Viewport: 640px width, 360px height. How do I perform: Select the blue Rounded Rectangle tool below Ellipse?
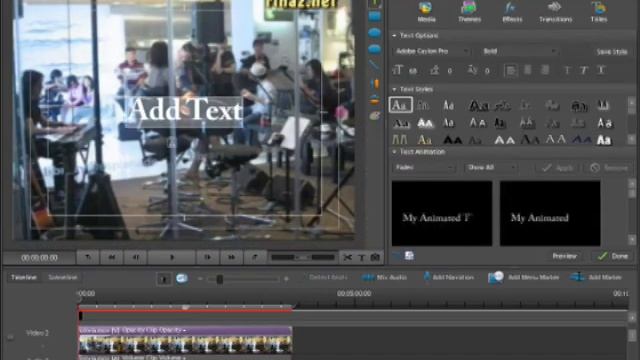(x=374, y=49)
